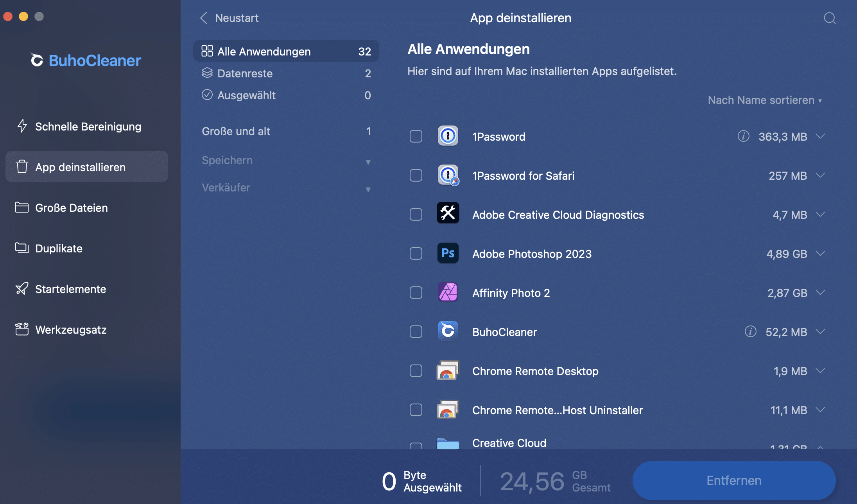Enable the BuhoCleaner row checkbox

coord(416,332)
